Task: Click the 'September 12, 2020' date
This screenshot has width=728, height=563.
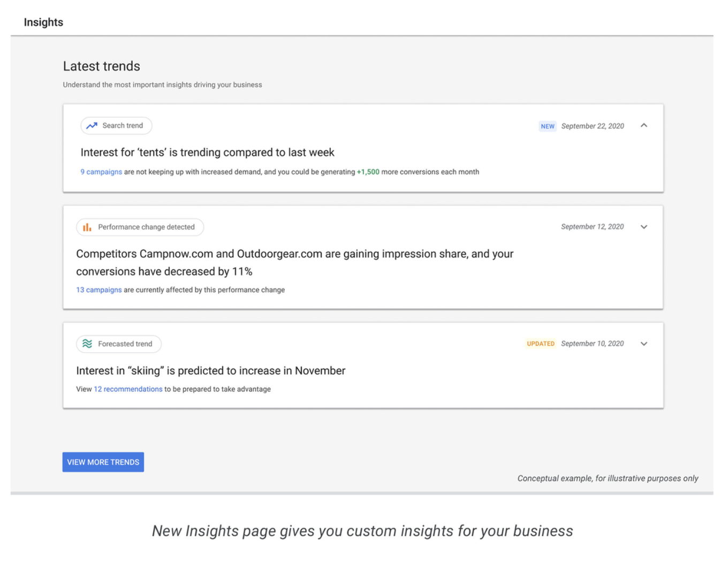Action: click(x=593, y=227)
